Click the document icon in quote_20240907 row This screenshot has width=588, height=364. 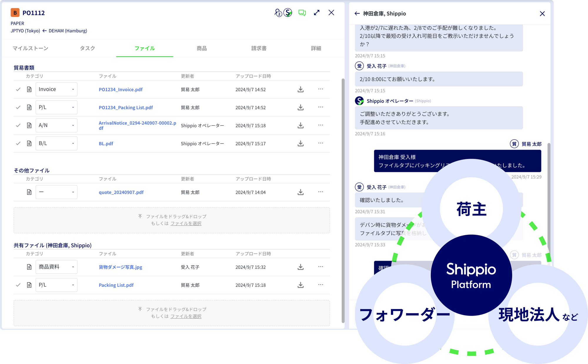click(x=29, y=192)
